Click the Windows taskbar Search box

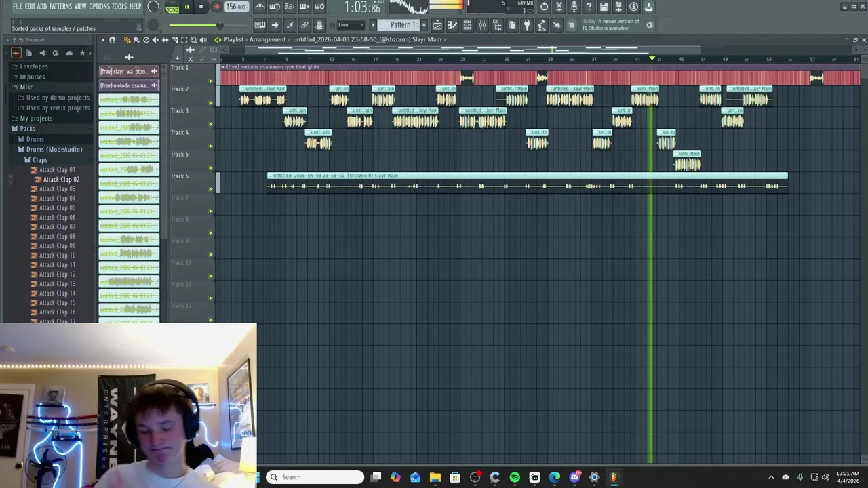315,477
